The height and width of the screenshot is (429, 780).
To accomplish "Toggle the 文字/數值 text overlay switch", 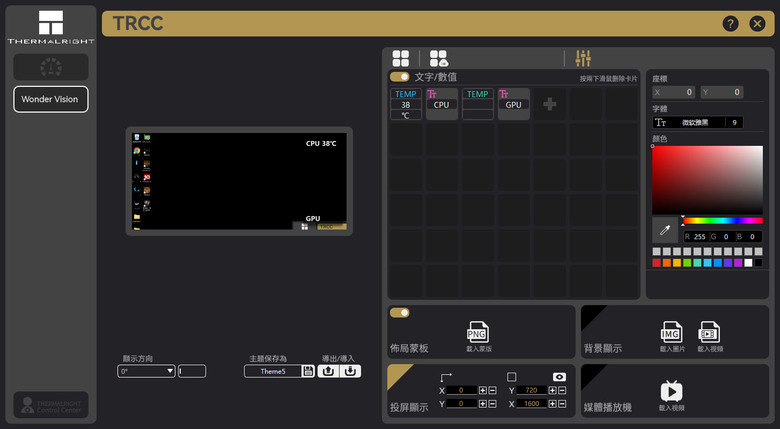I will pyautogui.click(x=399, y=77).
